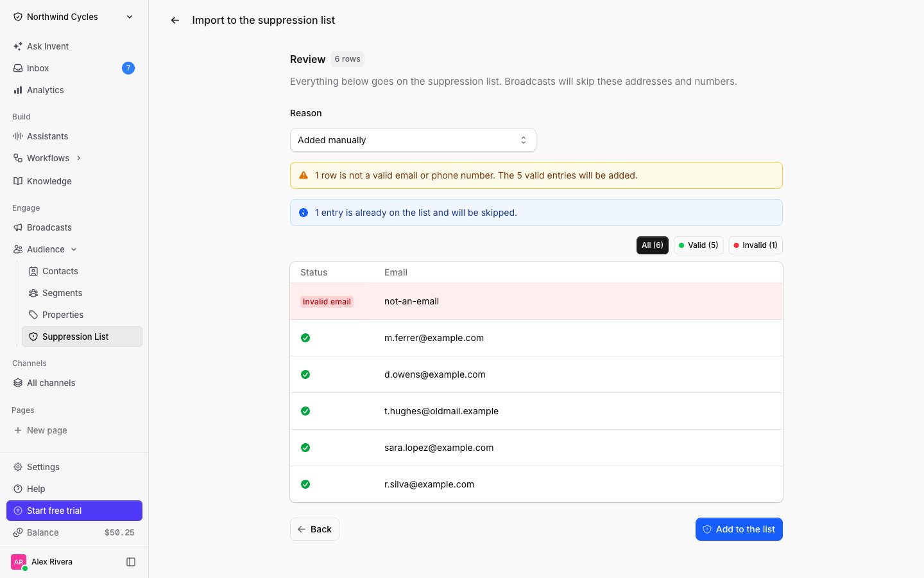The width and height of the screenshot is (924, 578).
Task: Toggle the sidebar collapse icon
Action: point(131,562)
